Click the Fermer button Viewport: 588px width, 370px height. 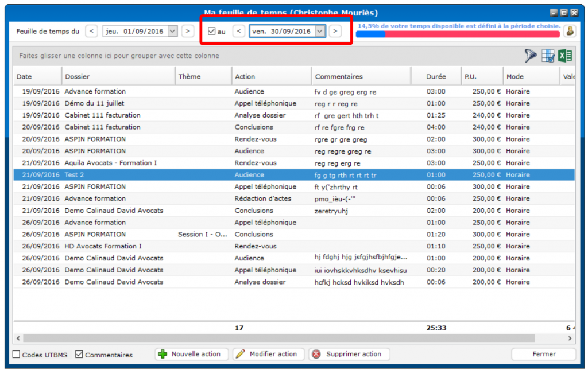tap(543, 354)
